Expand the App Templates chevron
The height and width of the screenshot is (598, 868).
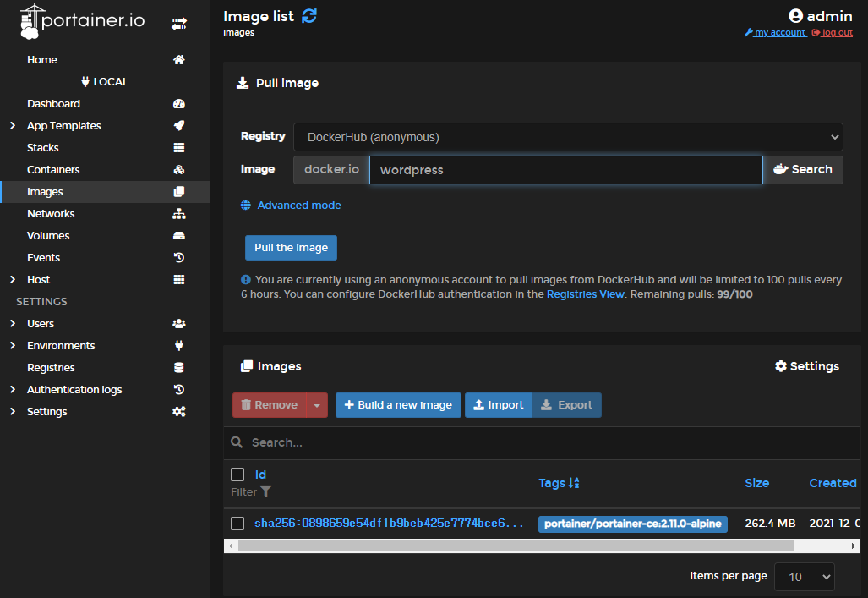pyautogui.click(x=13, y=126)
